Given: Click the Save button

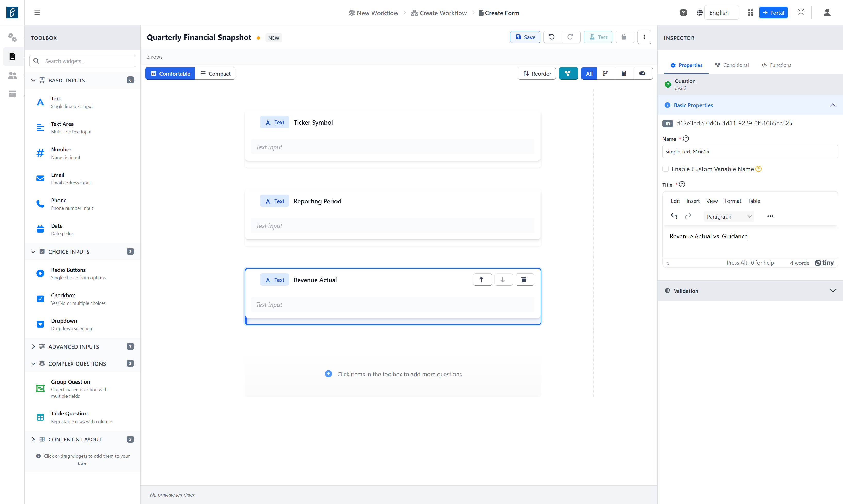Looking at the screenshot, I should click(x=525, y=37).
